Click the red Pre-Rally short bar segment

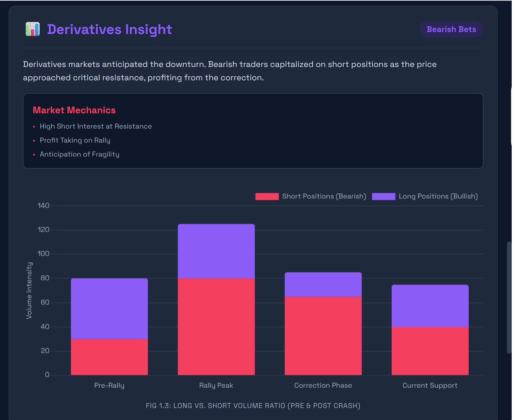[x=109, y=357]
